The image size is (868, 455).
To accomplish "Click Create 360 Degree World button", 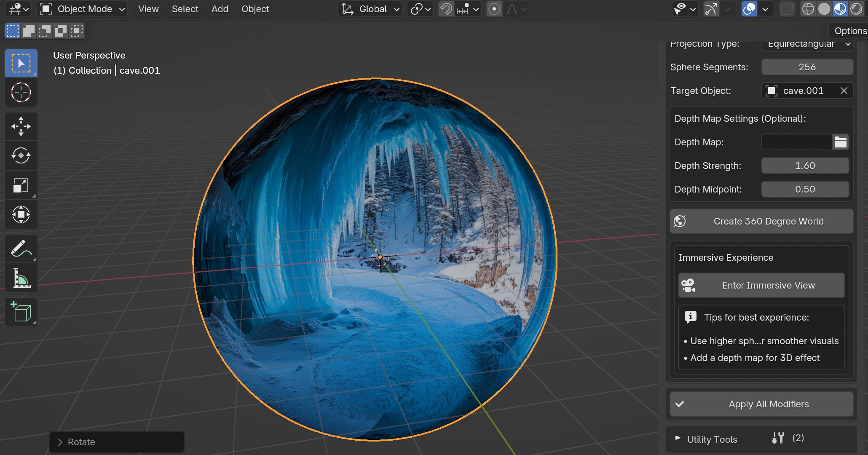I will (761, 221).
